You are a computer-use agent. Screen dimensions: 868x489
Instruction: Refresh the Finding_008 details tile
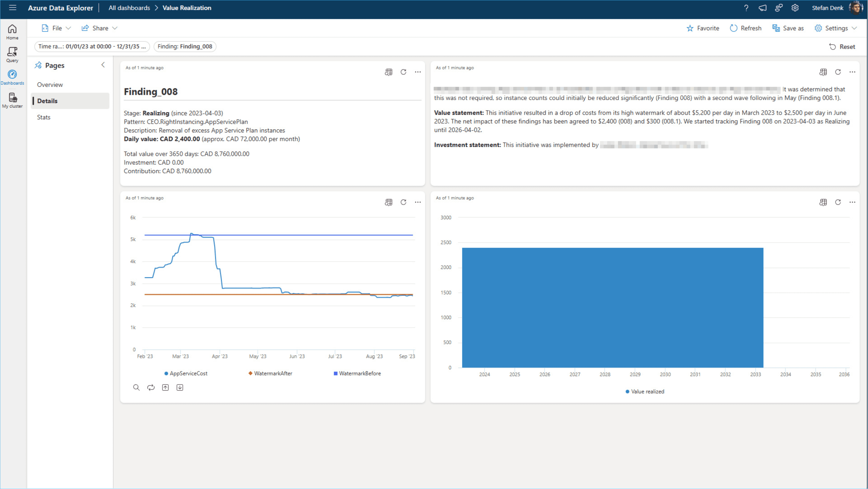[x=403, y=72]
